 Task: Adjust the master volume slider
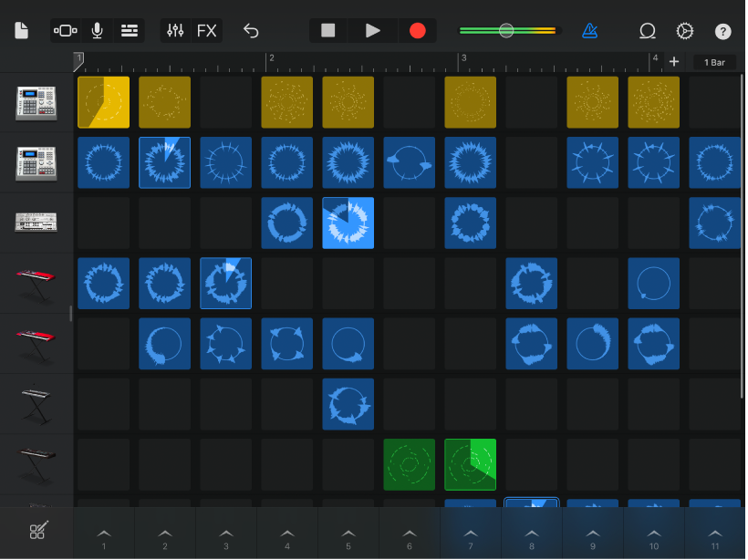(x=506, y=30)
